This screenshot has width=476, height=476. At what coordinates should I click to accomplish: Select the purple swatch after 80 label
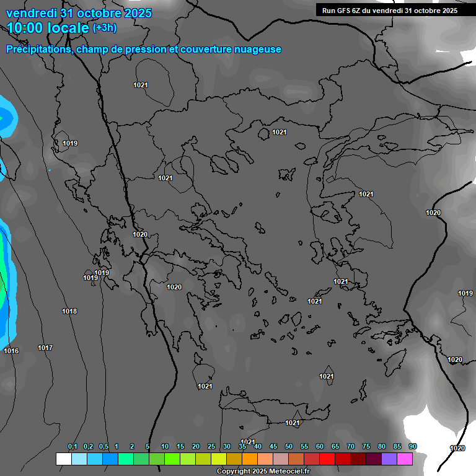click(x=389, y=459)
